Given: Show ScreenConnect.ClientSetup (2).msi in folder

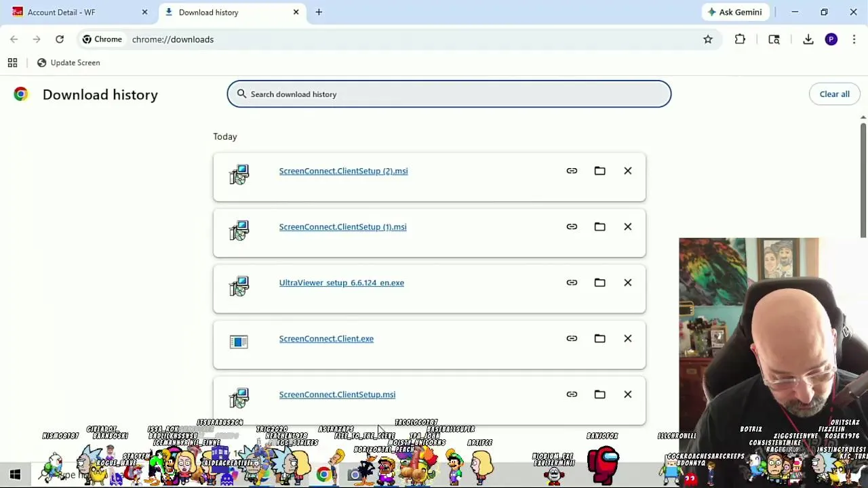Looking at the screenshot, I should (599, 171).
